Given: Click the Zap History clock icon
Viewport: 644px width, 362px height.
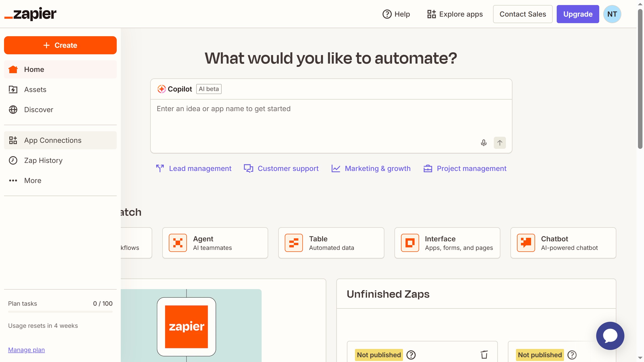Looking at the screenshot, I should coord(13,160).
